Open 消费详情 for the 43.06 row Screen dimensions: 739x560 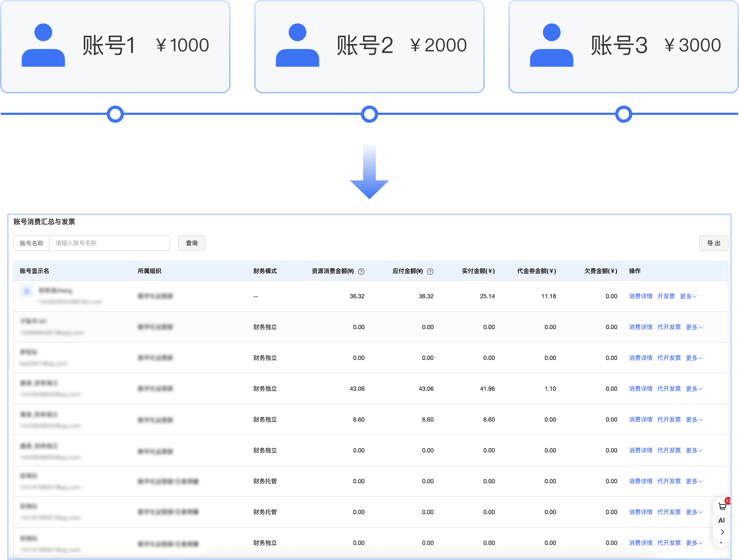(x=641, y=389)
